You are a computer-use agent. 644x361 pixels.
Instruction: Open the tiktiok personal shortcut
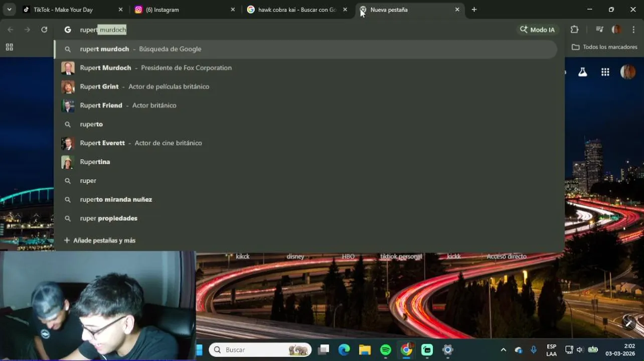(401, 256)
